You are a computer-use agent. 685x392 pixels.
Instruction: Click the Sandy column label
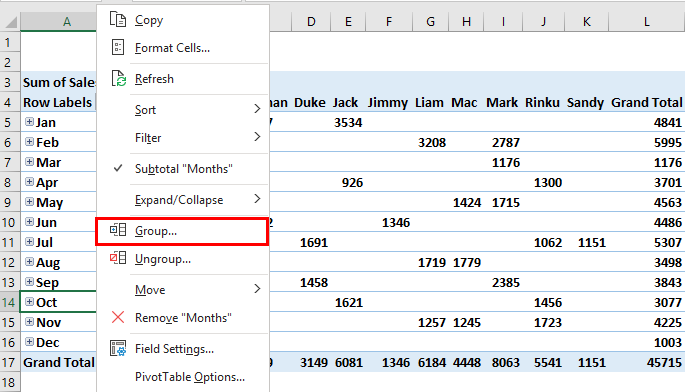[585, 103]
